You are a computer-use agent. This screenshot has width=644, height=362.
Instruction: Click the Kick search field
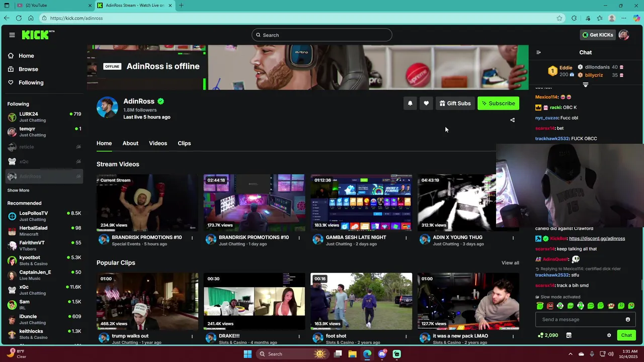tap(322, 35)
